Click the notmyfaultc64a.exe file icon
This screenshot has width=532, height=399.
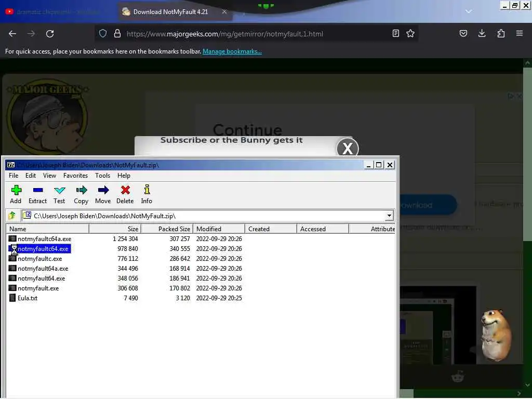coord(12,239)
